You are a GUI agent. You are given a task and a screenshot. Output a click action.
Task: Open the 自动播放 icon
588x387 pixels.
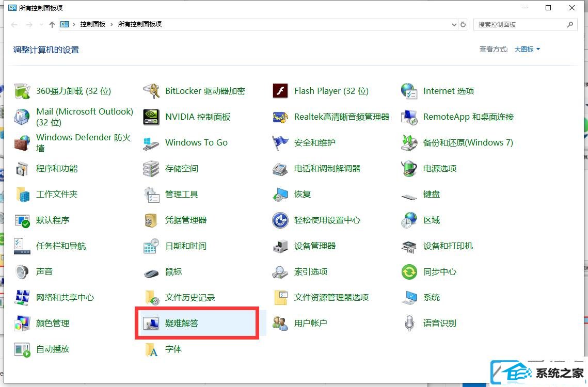(x=23, y=349)
